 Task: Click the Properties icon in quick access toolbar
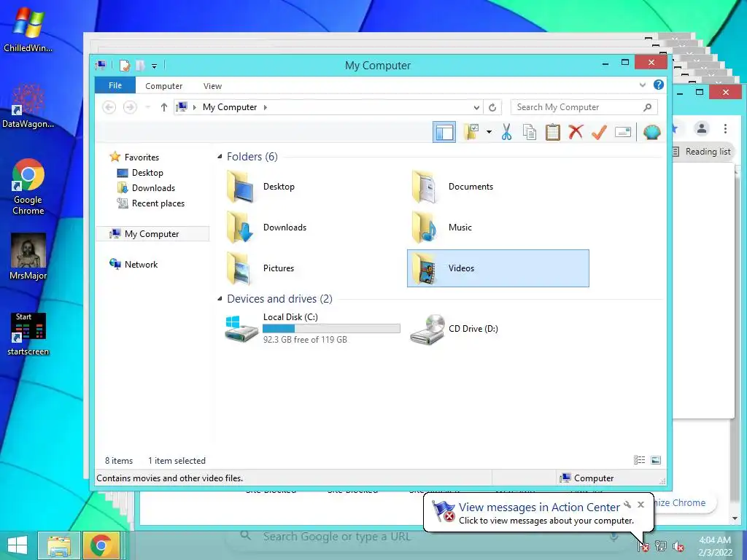pyautogui.click(x=124, y=65)
